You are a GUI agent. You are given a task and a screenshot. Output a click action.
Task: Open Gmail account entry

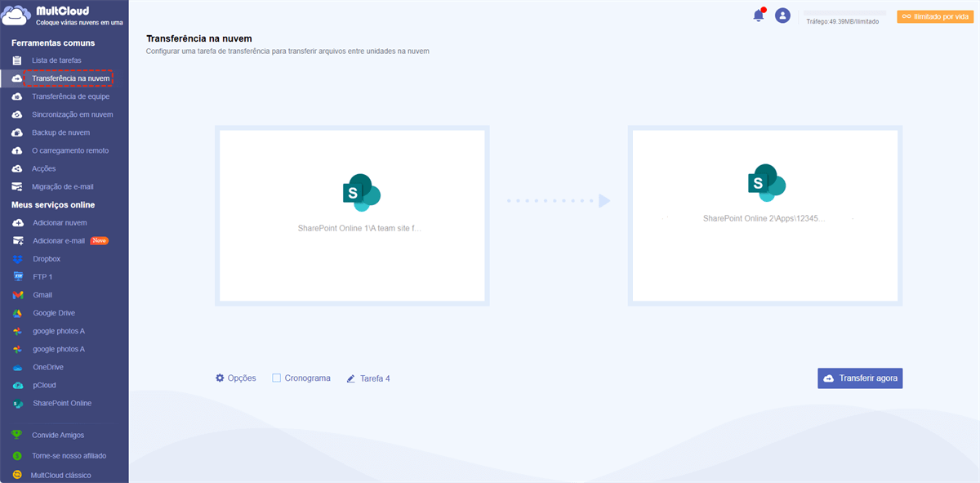click(x=42, y=295)
